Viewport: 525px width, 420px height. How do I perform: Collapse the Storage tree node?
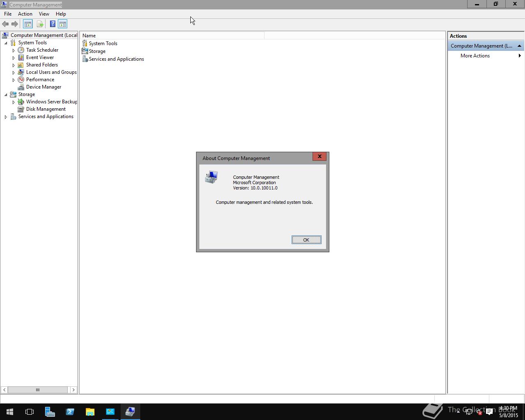click(x=6, y=95)
